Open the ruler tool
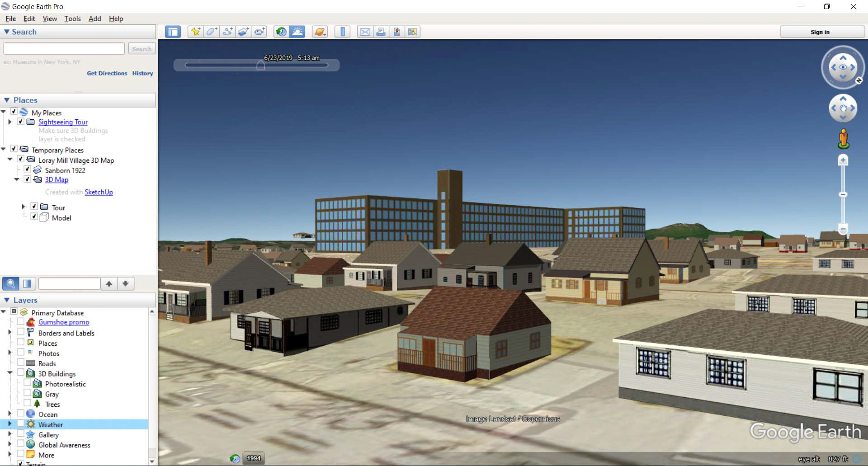The width and height of the screenshot is (868, 466). click(342, 32)
